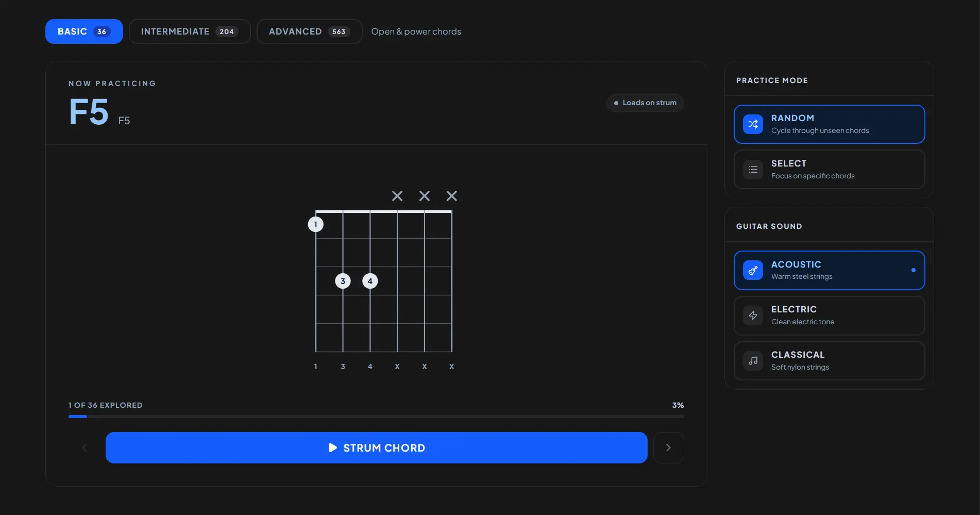
Task: Click the first muted string X marker
Action: tap(397, 196)
